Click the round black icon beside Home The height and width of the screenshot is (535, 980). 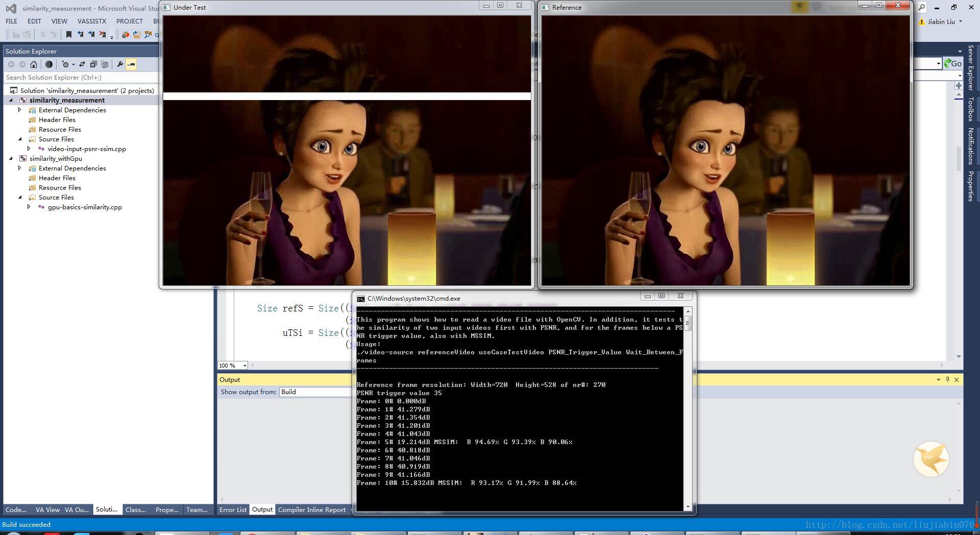click(x=49, y=64)
